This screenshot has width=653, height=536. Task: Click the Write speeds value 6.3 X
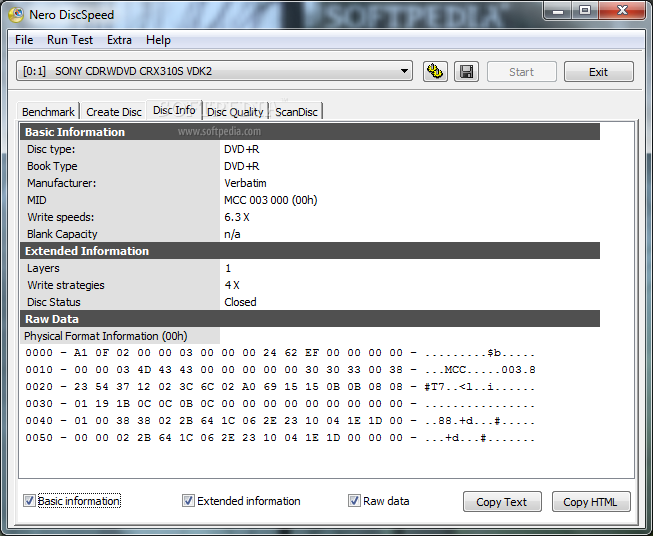point(237,217)
